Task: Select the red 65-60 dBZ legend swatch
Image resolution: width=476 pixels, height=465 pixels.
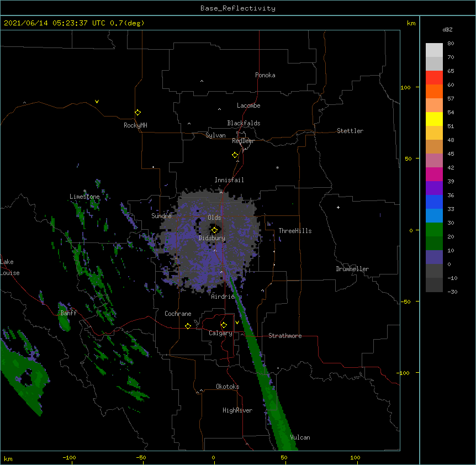Action: [434, 78]
